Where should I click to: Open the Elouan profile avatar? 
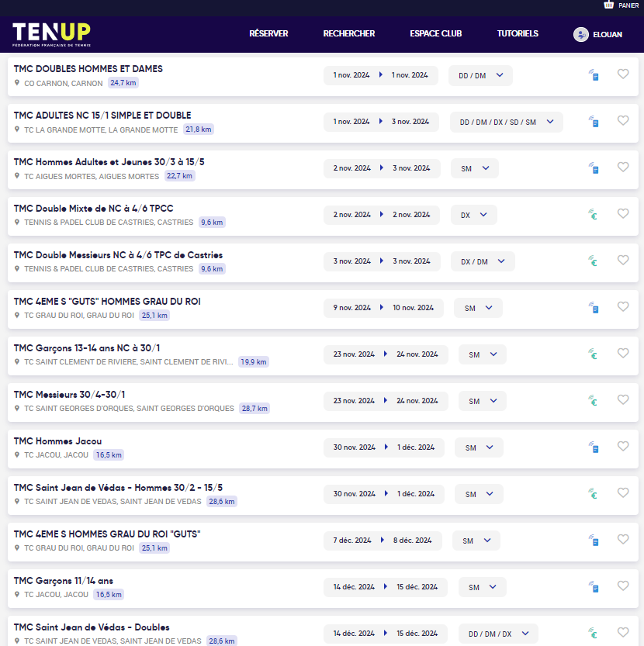tap(581, 35)
